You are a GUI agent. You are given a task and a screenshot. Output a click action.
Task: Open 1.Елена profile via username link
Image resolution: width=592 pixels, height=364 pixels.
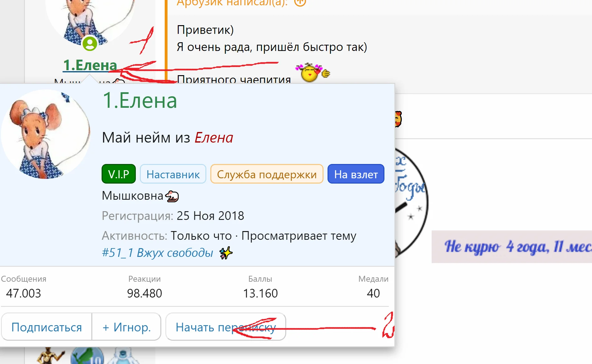pyautogui.click(x=89, y=65)
